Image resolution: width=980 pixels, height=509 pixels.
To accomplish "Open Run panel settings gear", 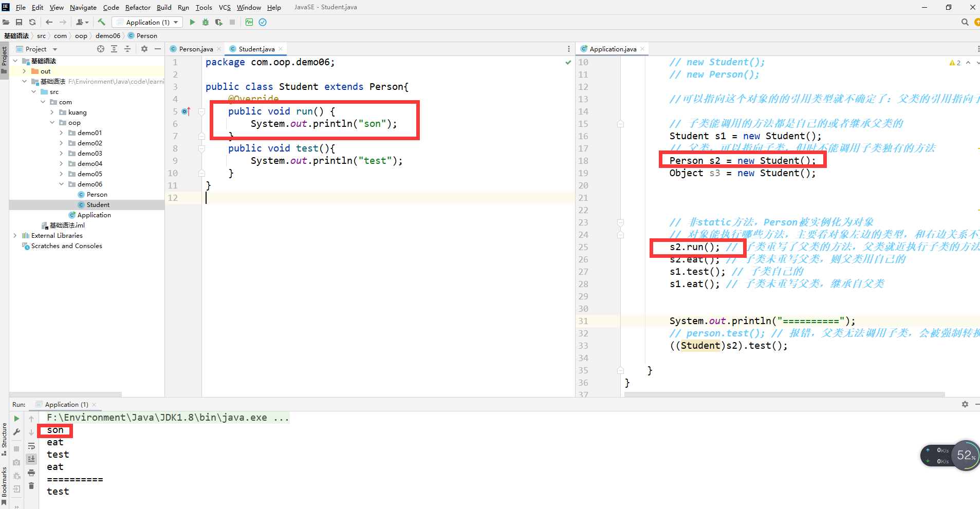I will [x=965, y=404].
